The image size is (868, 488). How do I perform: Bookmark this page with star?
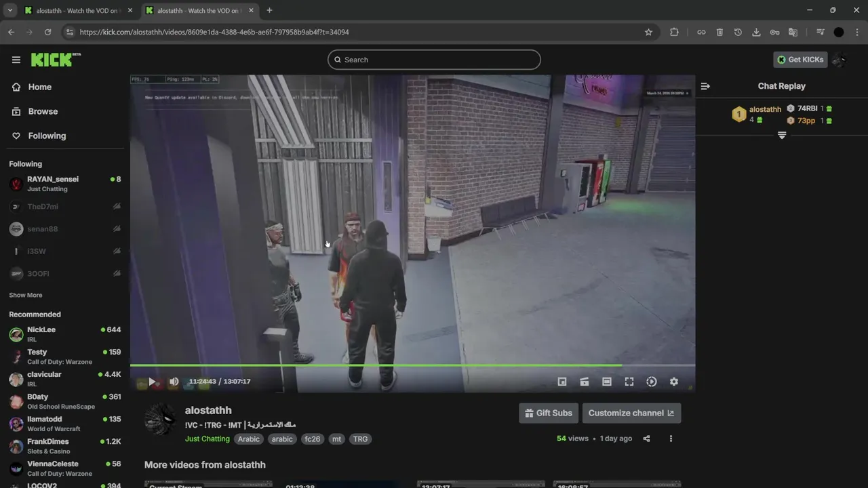click(x=648, y=32)
